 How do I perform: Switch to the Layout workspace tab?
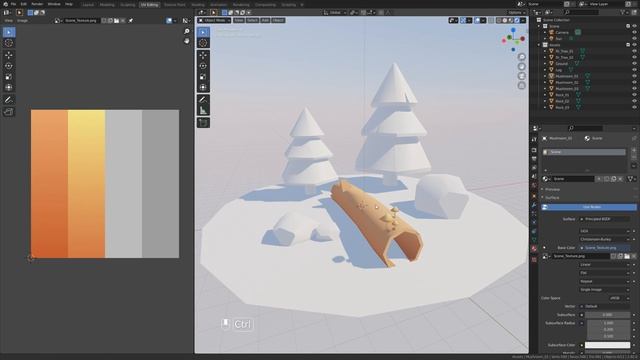pyautogui.click(x=88, y=5)
